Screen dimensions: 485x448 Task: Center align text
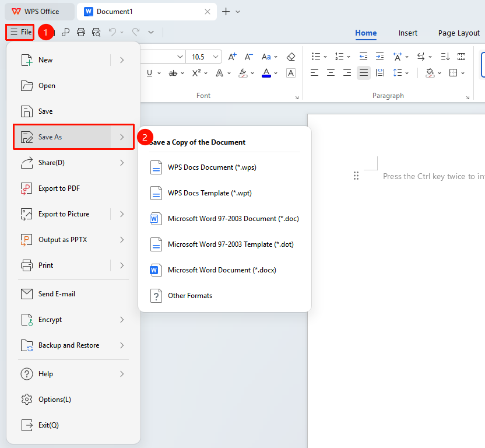331,73
